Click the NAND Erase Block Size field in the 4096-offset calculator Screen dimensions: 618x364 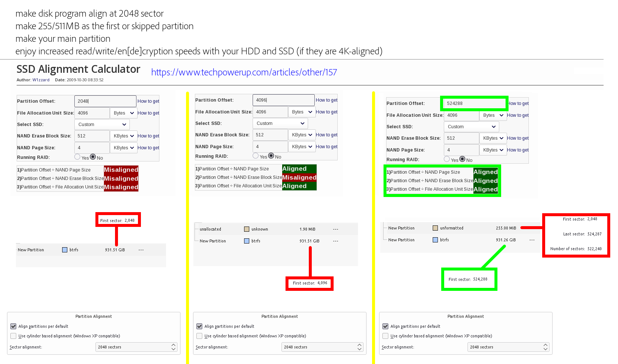[x=270, y=135]
